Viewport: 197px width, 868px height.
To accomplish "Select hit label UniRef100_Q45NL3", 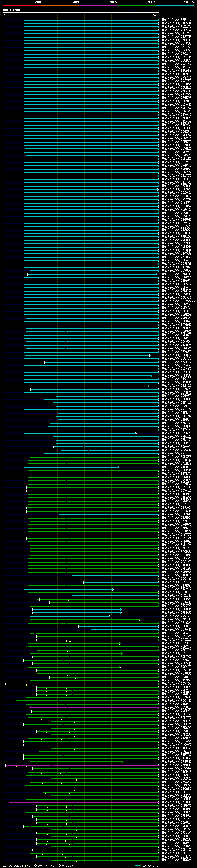I will (176, 467).
